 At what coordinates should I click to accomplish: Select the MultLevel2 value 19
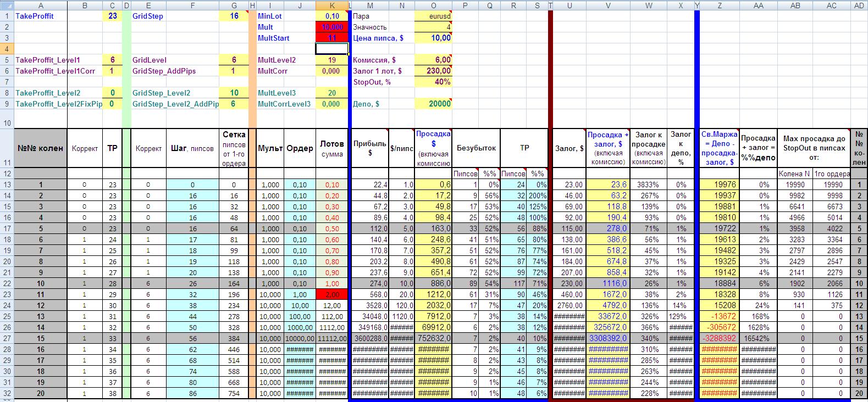[x=332, y=60]
